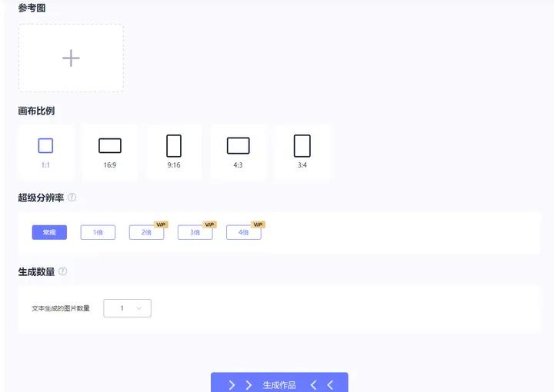The height and width of the screenshot is (392, 554).
Task: Click the plus icon to upload reference image
Action: pos(71,58)
